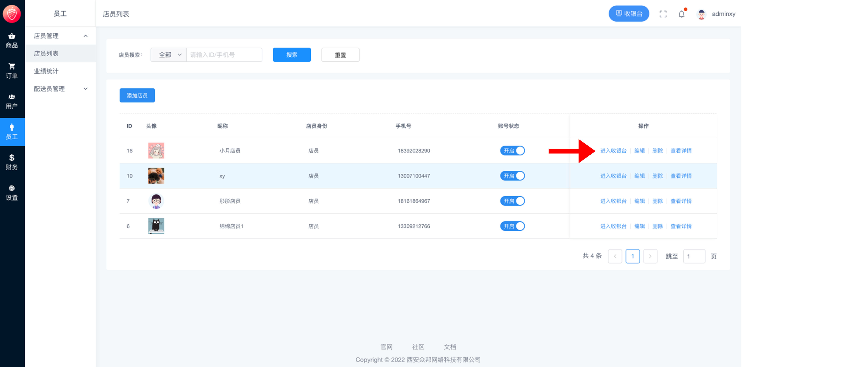Click the 搜索 button
This screenshot has width=868, height=367.
click(x=292, y=55)
